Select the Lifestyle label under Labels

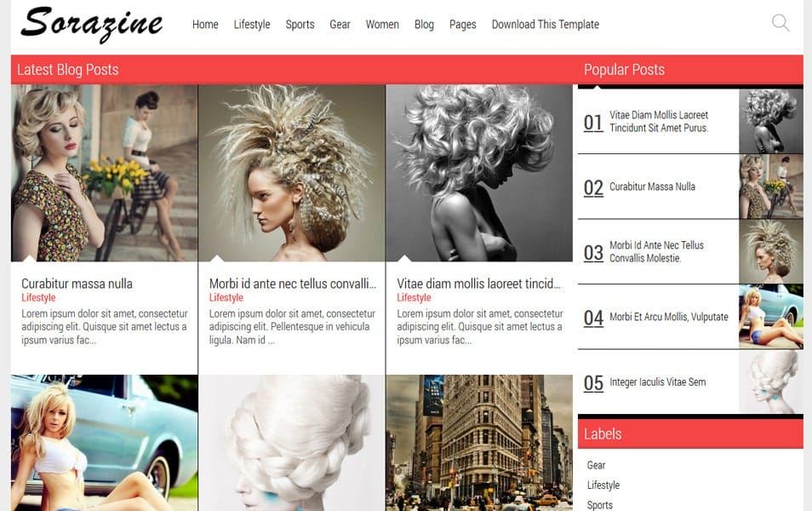pyautogui.click(x=603, y=485)
